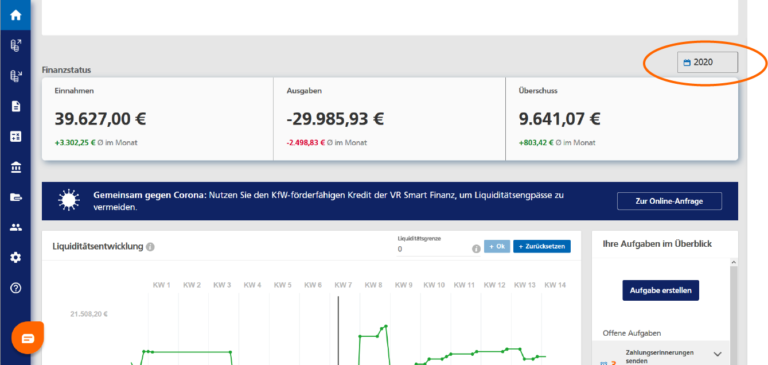Click the Finanzstatus section label
Image resolution: width=768 pixels, height=365 pixels.
pos(66,70)
